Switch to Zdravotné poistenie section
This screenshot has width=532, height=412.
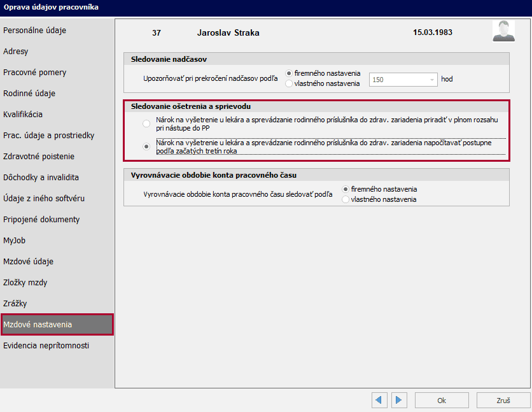click(x=39, y=157)
